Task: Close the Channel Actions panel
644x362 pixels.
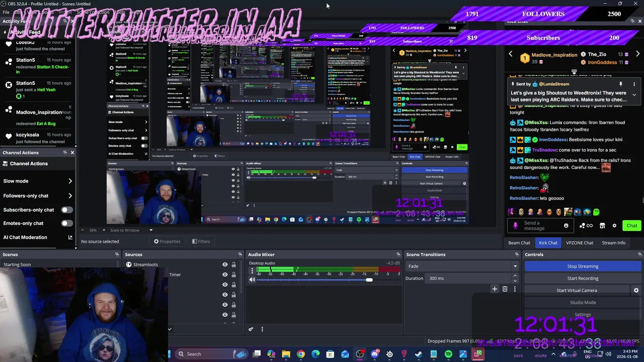Action: (x=72, y=152)
